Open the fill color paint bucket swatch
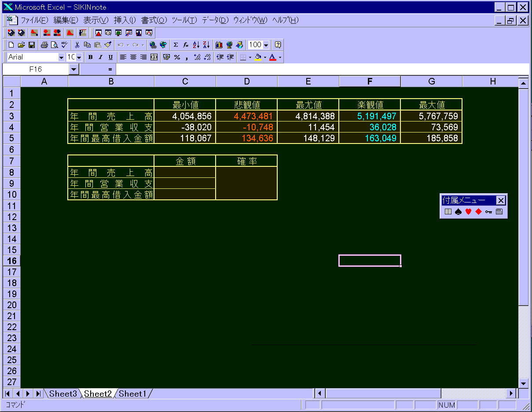 point(257,57)
